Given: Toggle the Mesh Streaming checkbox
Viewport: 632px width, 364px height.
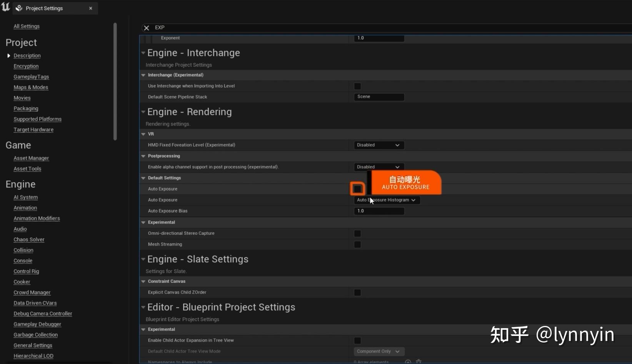Looking at the screenshot, I should [x=357, y=244].
